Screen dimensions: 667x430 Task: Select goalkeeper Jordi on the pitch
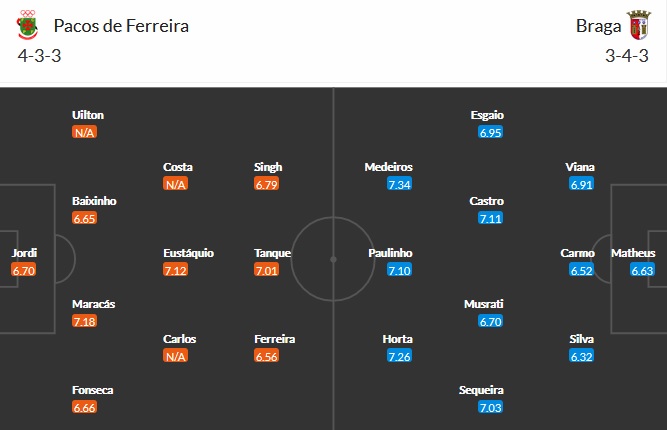(24, 253)
